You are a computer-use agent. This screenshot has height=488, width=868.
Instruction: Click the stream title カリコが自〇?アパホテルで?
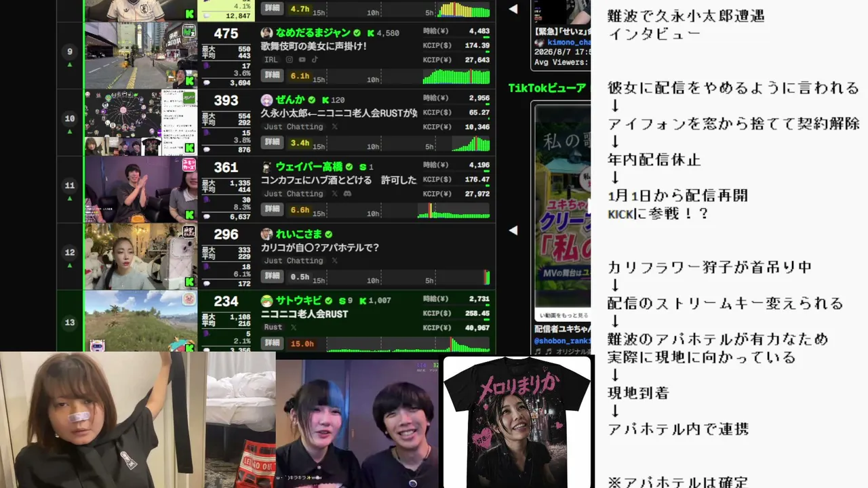[320, 247]
